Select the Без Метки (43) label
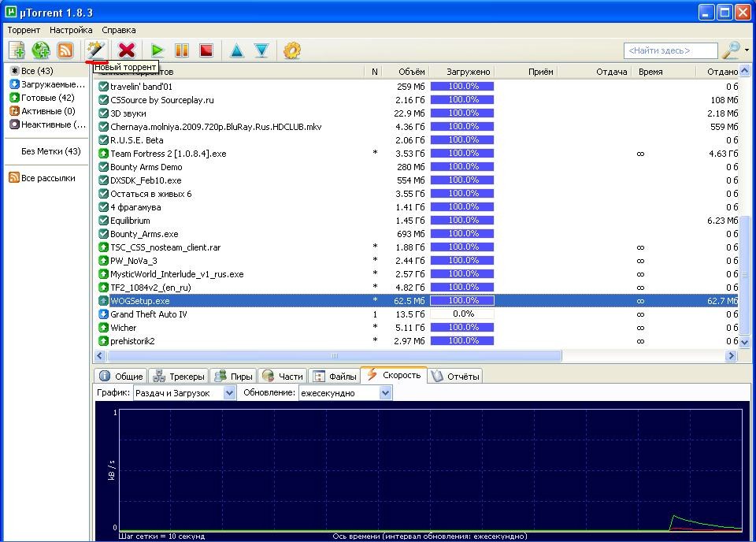This screenshot has height=542, width=756. pyautogui.click(x=50, y=151)
